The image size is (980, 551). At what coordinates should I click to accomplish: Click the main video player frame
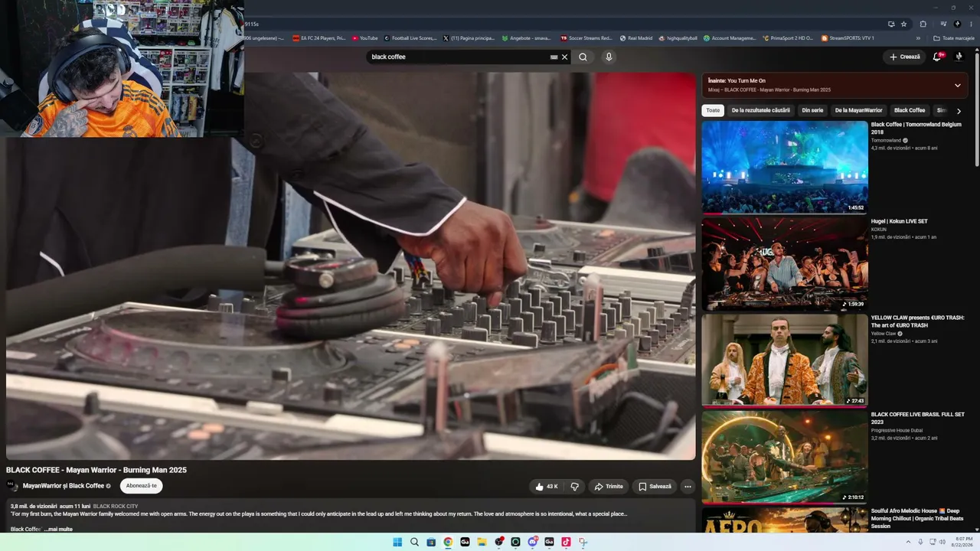tap(351, 266)
